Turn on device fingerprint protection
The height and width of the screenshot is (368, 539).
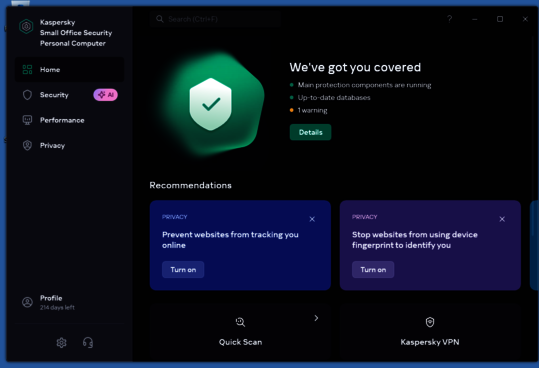click(373, 270)
